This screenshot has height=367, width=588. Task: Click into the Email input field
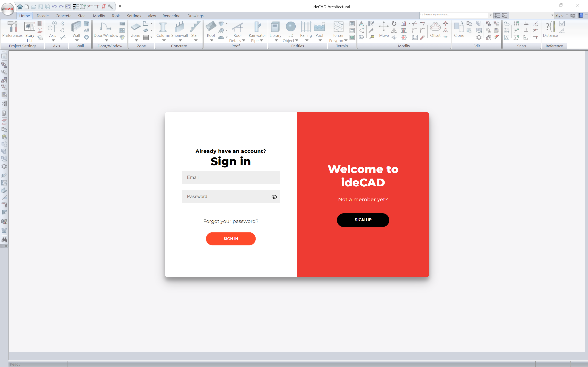(231, 177)
